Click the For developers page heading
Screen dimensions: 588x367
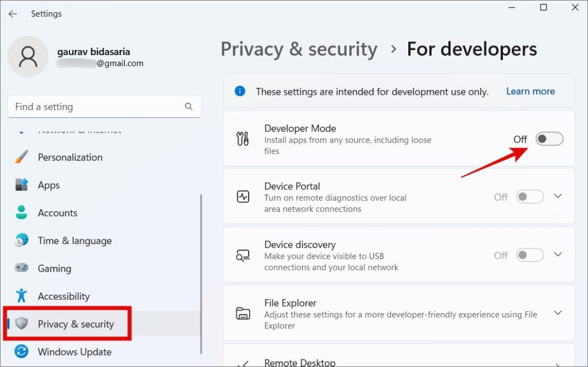(x=472, y=49)
